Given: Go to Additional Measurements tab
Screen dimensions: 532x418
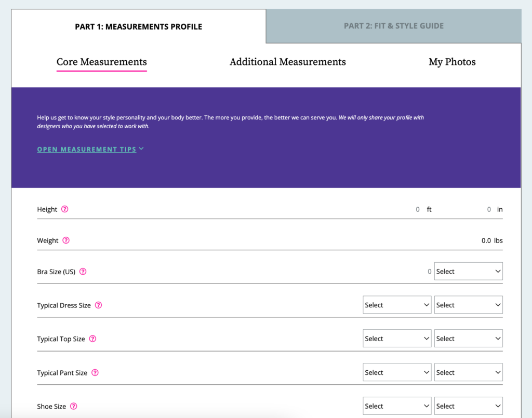Looking at the screenshot, I should pyautogui.click(x=288, y=62).
